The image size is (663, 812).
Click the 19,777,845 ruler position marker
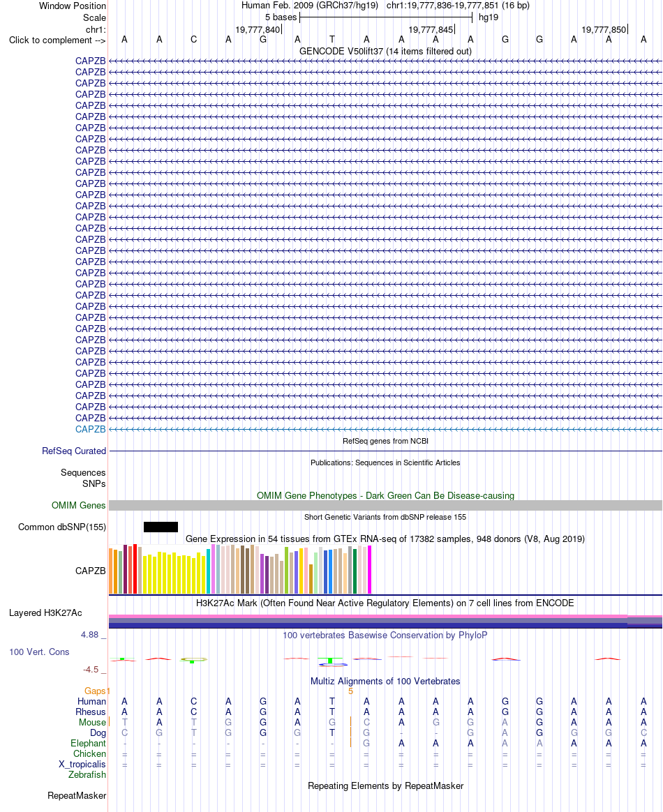tap(431, 30)
